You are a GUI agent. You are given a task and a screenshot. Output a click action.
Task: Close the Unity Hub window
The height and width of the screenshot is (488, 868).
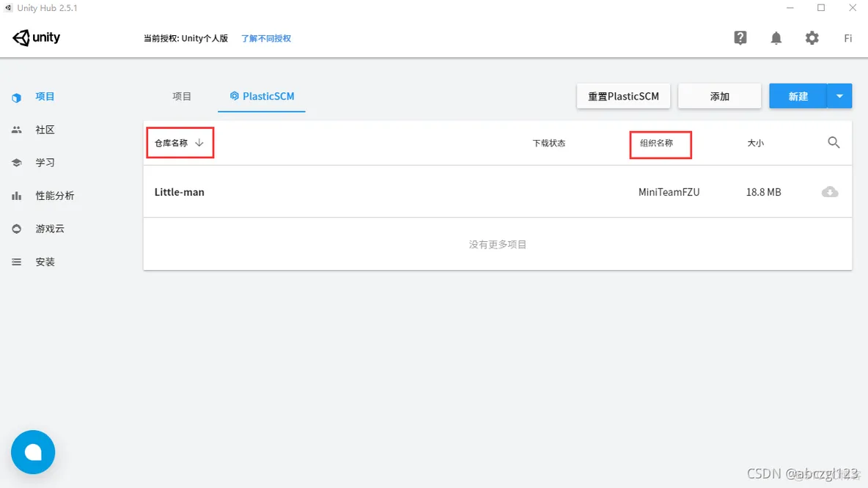[853, 8]
